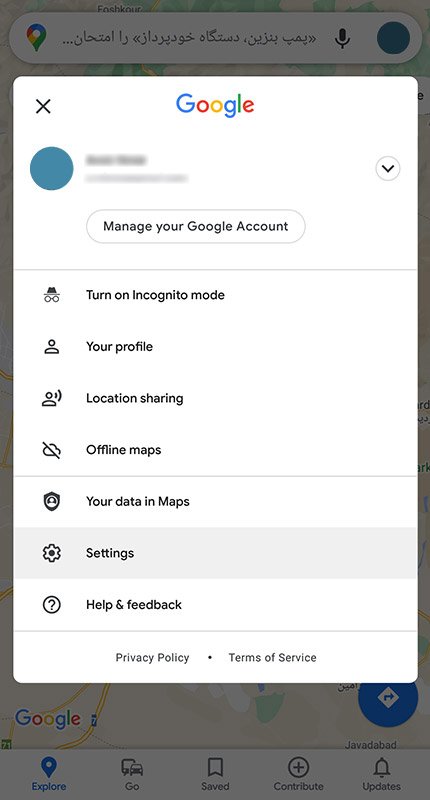
Task: Expand the account switcher chevron
Action: [388, 168]
